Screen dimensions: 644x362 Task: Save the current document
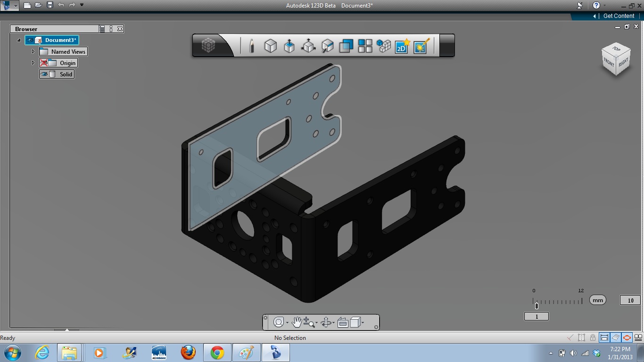50,5
